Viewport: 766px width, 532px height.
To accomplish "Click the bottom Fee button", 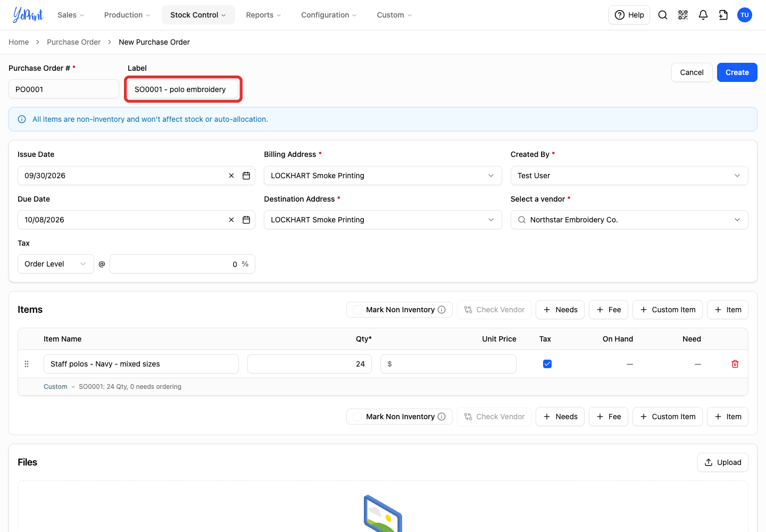I will (609, 417).
